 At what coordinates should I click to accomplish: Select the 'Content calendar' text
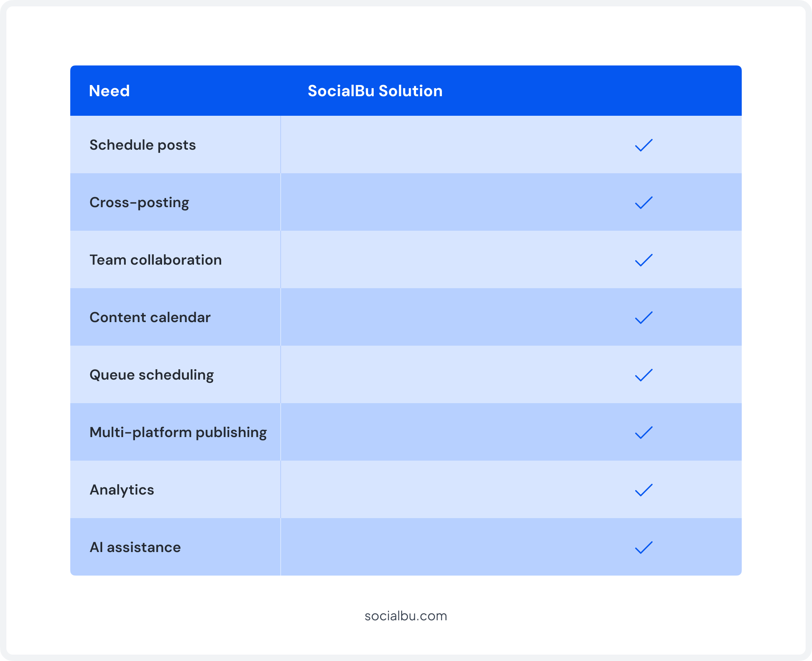point(150,317)
